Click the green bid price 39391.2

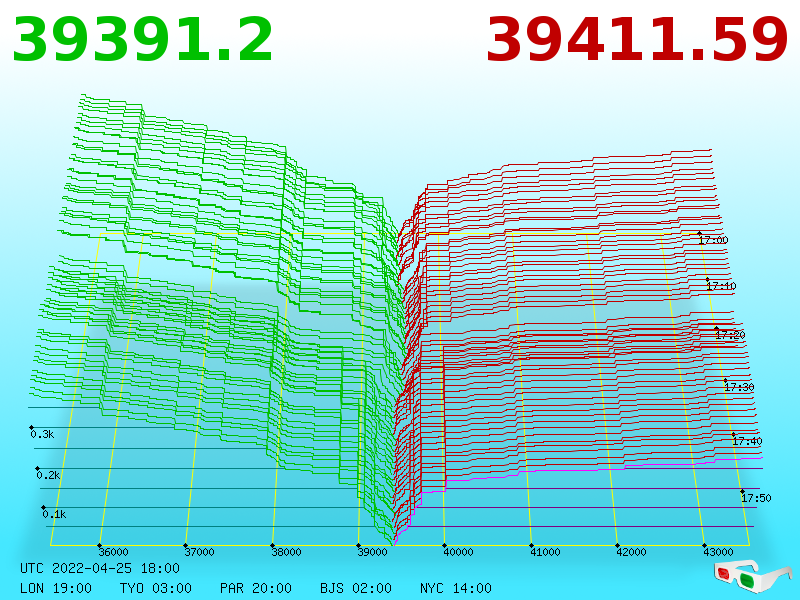[142, 40]
